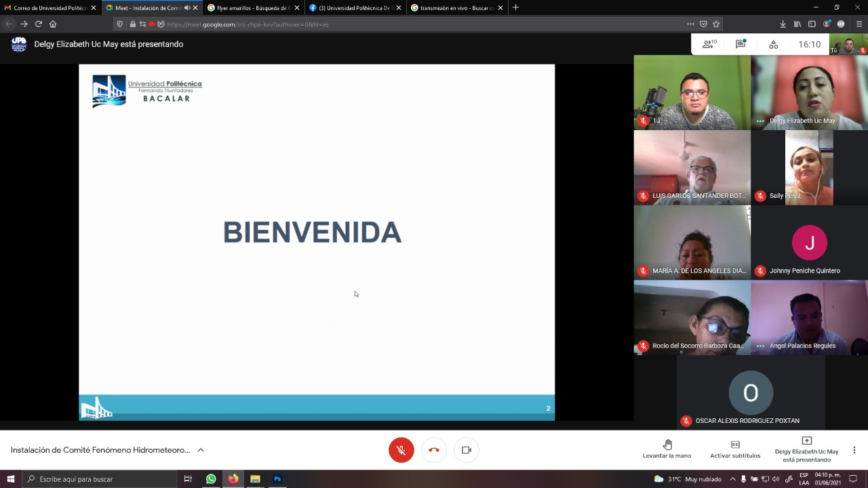Go forward with browser forward arrow
868x488 pixels.
coord(24,24)
